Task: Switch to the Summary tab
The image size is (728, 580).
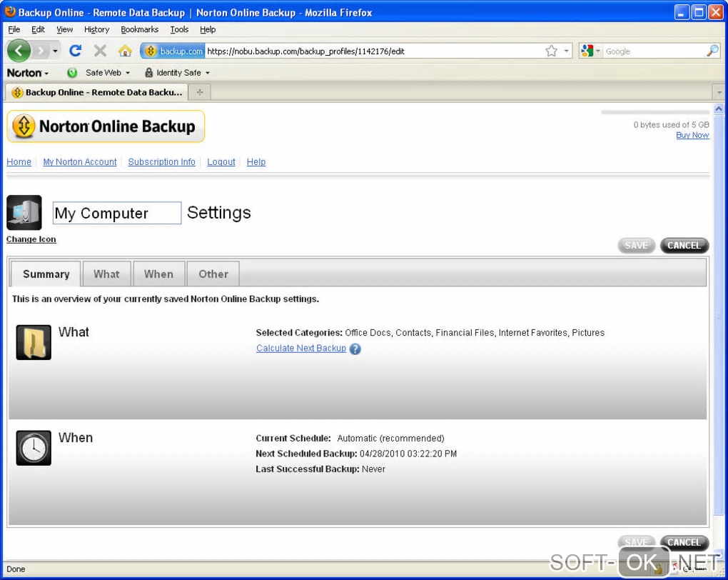Action: [46, 274]
